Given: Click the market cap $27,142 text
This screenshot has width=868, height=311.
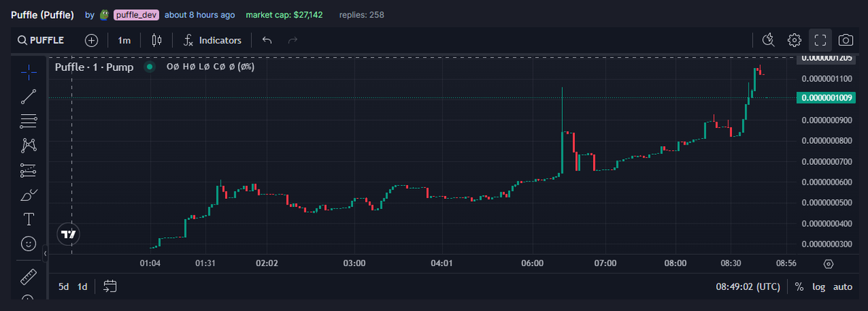Looking at the screenshot, I should tap(284, 15).
